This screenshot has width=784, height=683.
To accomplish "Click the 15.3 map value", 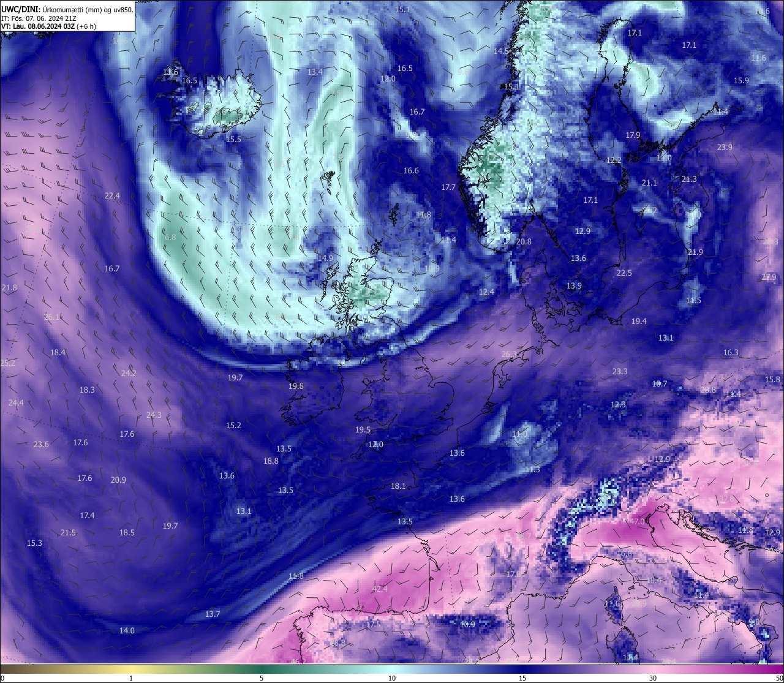I will pos(34,543).
